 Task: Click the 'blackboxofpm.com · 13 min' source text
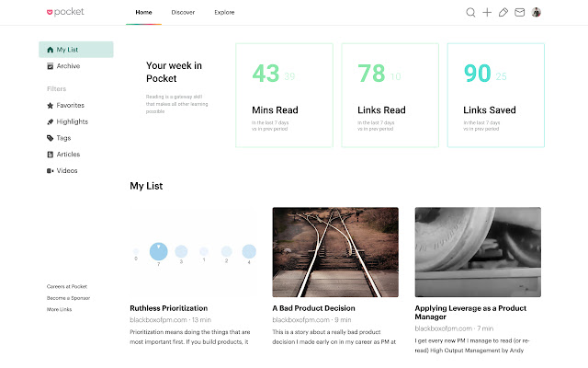coord(170,320)
